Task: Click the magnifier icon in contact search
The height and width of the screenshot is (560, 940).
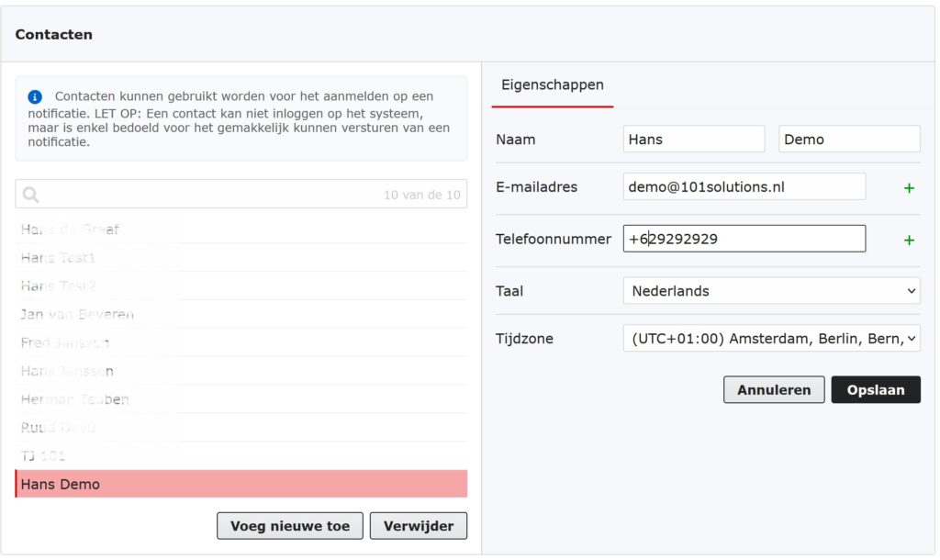Action: pos(31,195)
